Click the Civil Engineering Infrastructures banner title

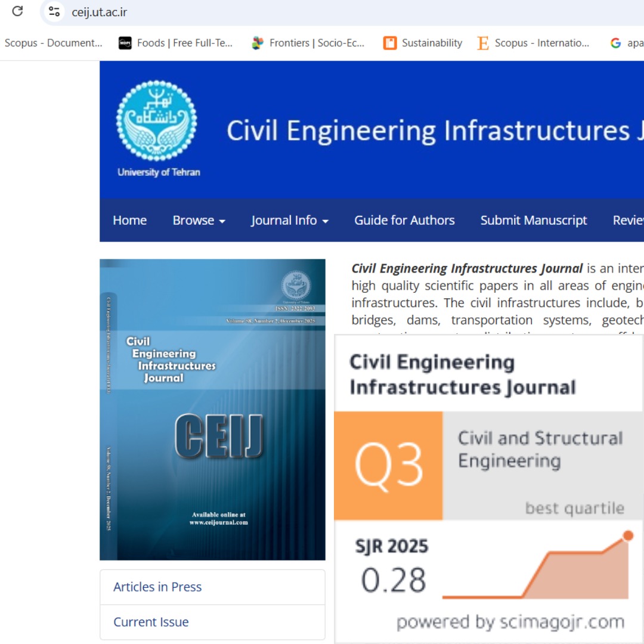coord(435,131)
